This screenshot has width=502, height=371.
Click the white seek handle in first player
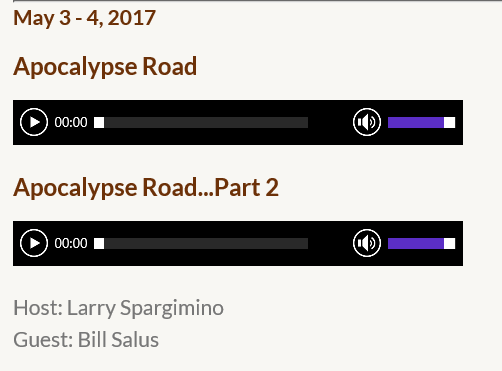coord(99,122)
